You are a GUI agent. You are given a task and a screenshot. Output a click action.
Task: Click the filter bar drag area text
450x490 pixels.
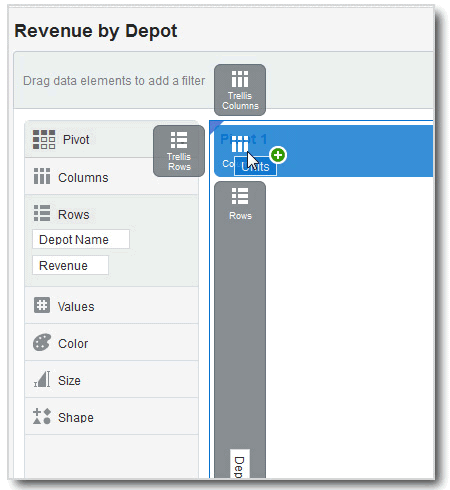(x=114, y=81)
